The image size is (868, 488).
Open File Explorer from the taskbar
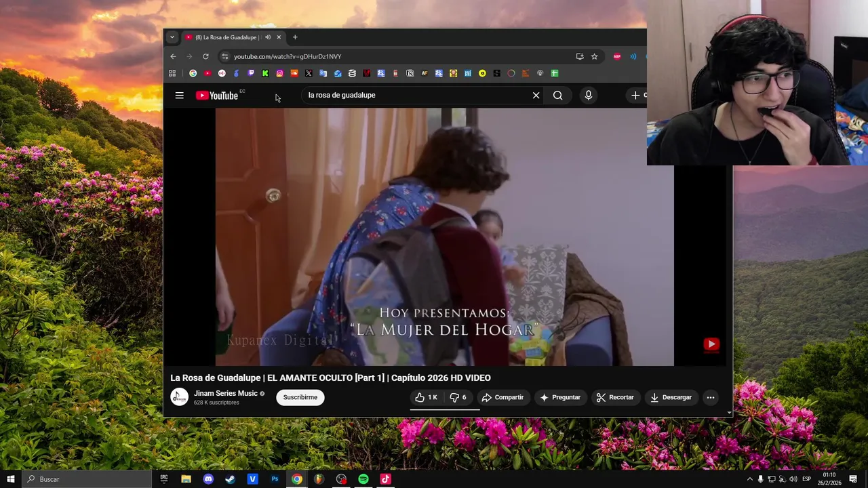pos(186,479)
